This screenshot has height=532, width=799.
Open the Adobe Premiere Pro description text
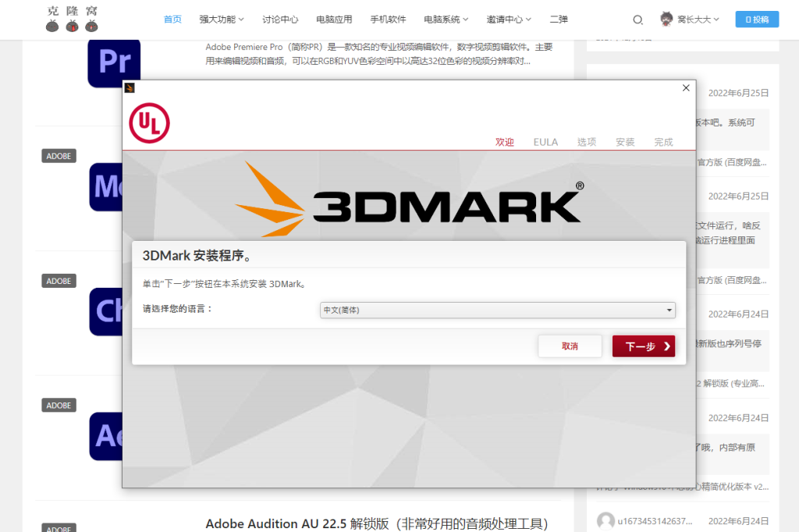[378, 54]
